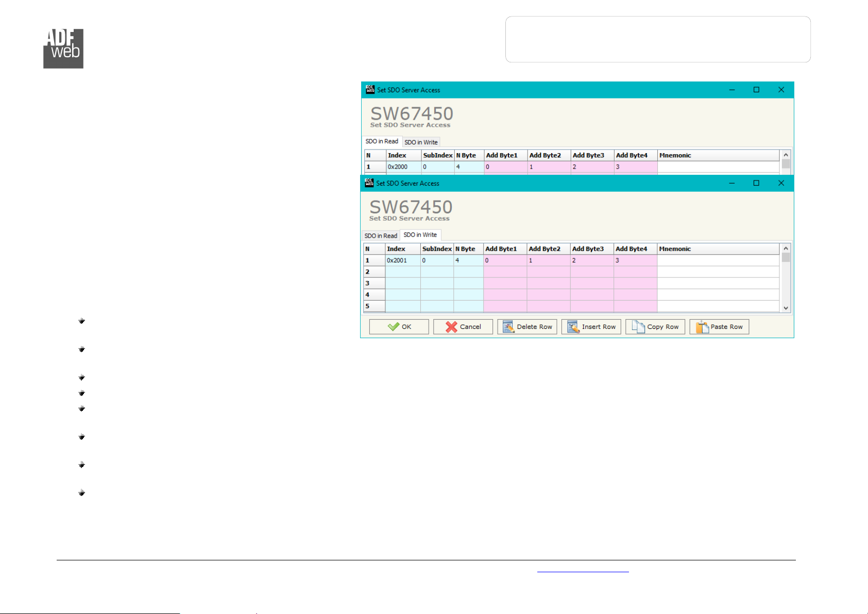Click the ADFweb app icon in front window title bar
Screen dimensions: 868x614
(369, 183)
